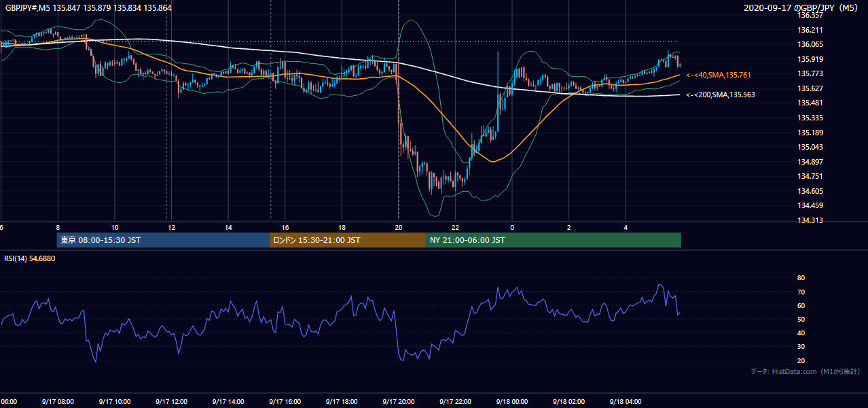Image resolution: width=868 pixels, height=408 pixels.
Task: Click the '9/17 20:00' date axis label
Action: point(399,402)
